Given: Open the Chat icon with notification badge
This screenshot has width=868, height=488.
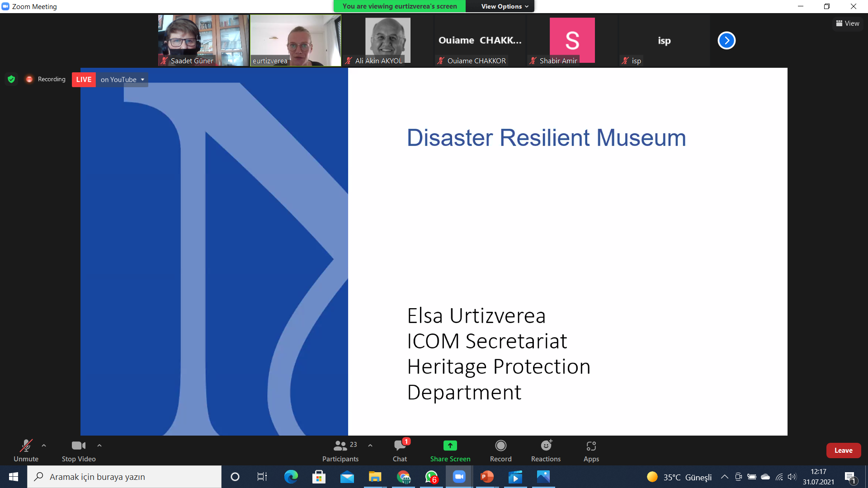Looking at the screenshot, I should click(400, 446).
